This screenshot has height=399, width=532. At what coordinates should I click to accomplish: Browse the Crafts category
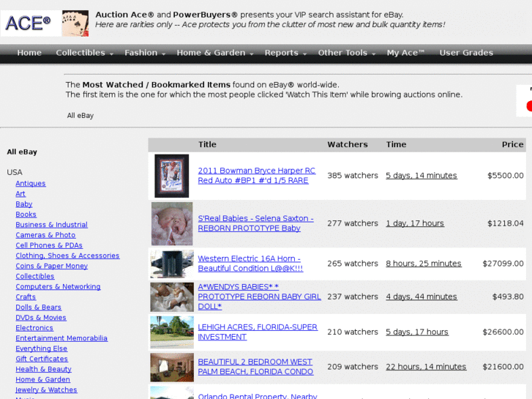[x=26, y=297]
